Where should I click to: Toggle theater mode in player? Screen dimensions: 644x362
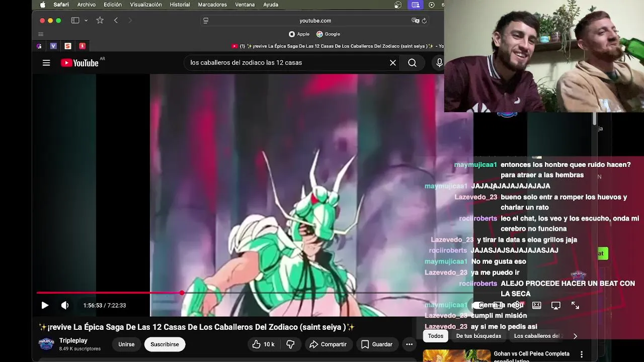pyautogui.click(x=537, y=305)
